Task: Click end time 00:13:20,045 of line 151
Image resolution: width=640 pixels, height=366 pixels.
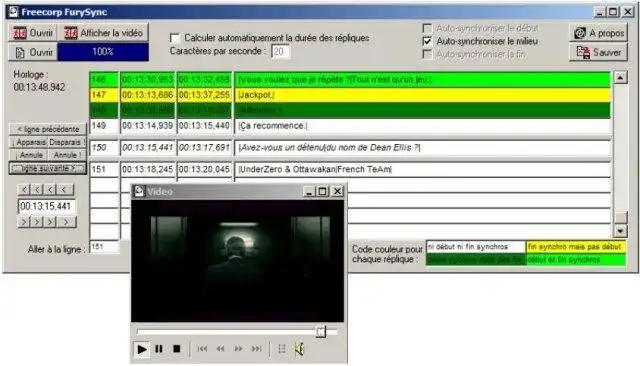Action: (x=204, y=169)
